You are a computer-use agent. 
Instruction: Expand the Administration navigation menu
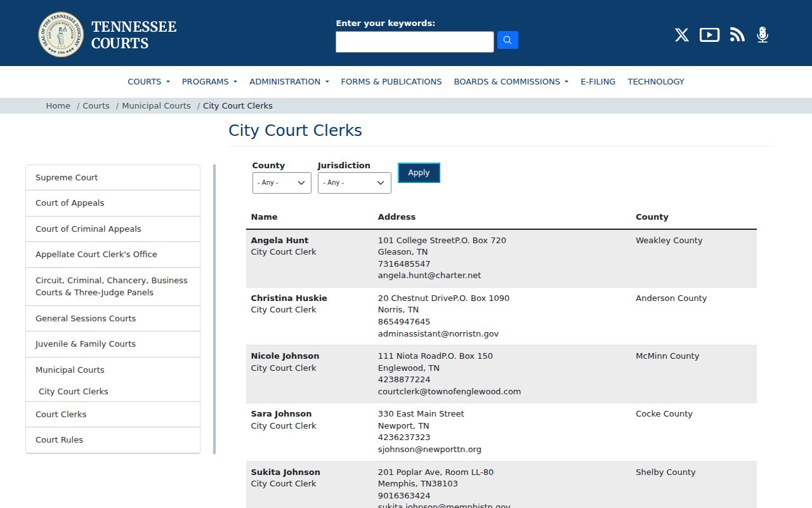pyautogui.click(x=289, y=81)
